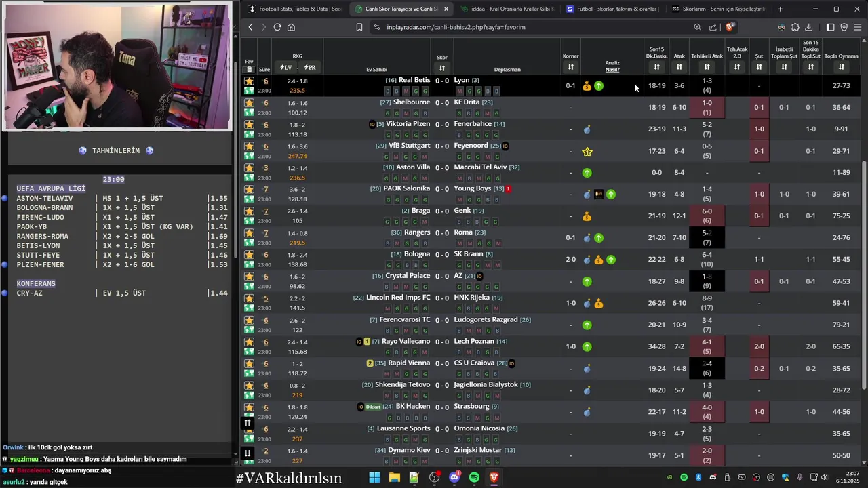
Task: Sort by LV in RXG column
Action: [x=285, y=68]
